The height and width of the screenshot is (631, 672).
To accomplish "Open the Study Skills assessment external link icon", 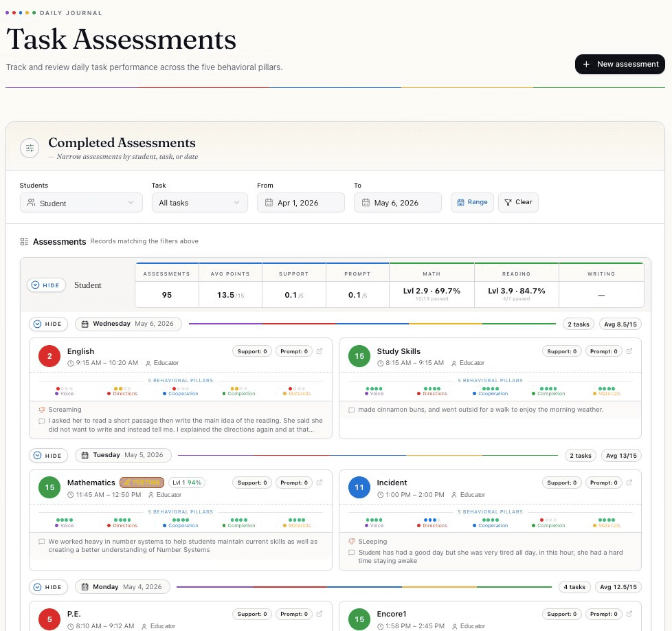I will tap(629, 351).
